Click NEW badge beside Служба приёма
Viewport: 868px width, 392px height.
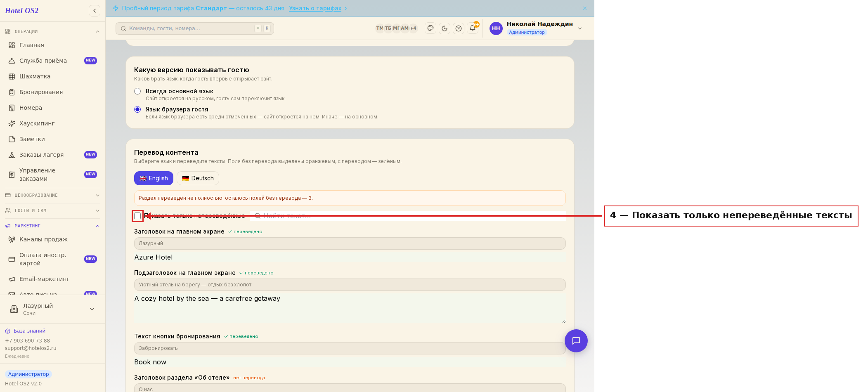coord(90,61)
